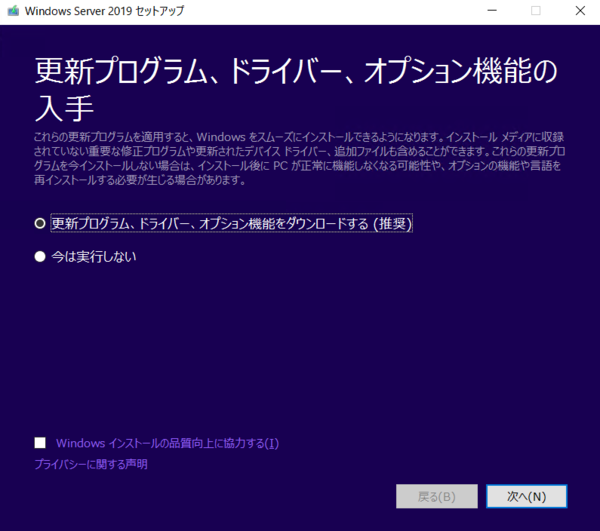The image size is (600, 531).
Task: Click the Windows インストールの品質向上に協力する(I) label text
Action: tap(167, 443)
